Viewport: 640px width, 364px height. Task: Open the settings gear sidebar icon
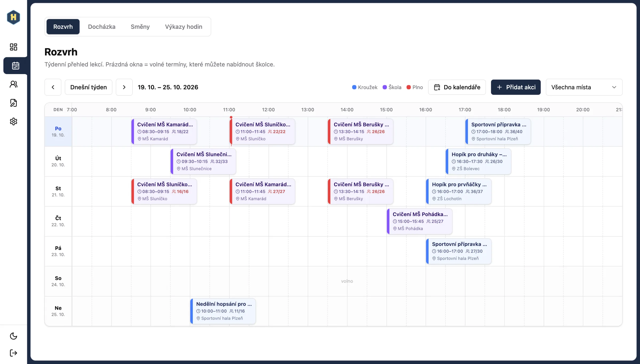tap(13, 122)
